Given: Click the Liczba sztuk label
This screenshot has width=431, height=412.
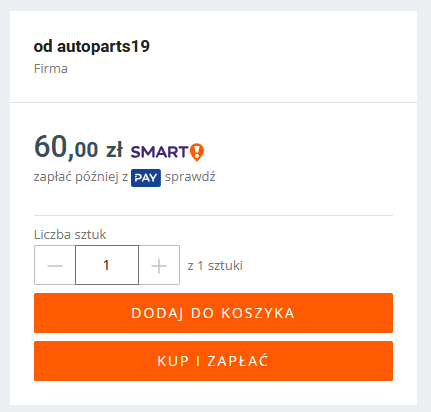Looking at the screenshot, I should [70, 235].
